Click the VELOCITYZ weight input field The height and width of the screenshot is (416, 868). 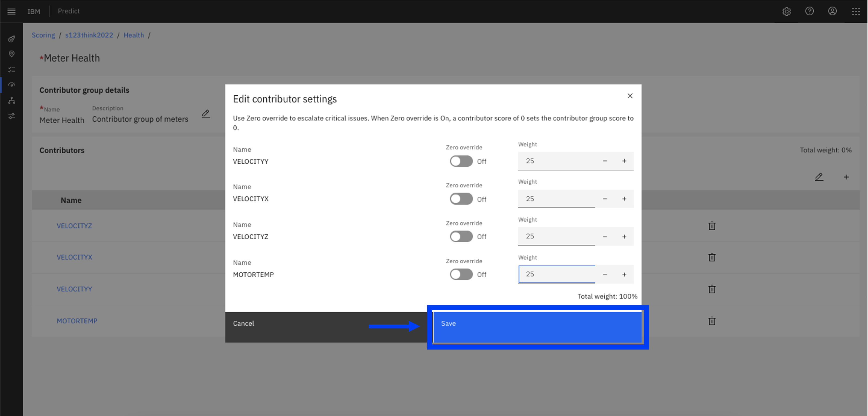pos(557,237)
